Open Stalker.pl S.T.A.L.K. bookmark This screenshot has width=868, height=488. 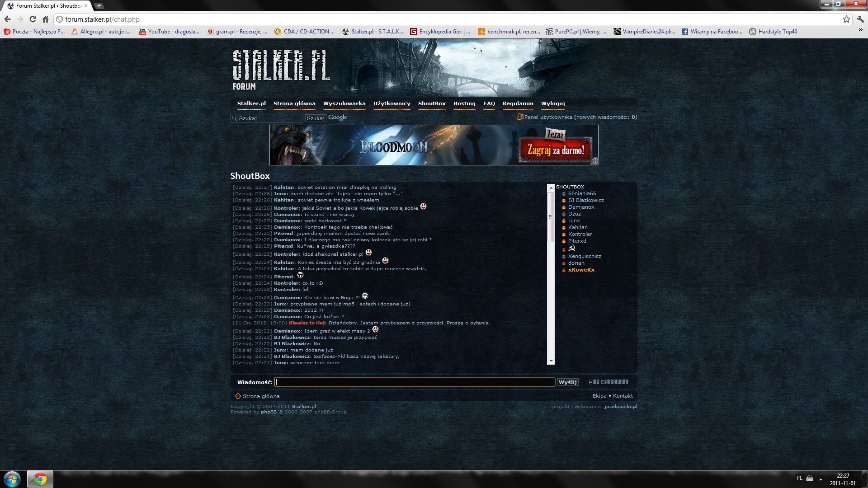[373, 32]
